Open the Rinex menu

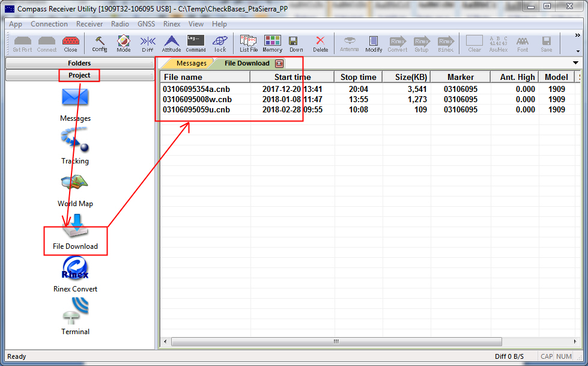click(x=172, y=24)
